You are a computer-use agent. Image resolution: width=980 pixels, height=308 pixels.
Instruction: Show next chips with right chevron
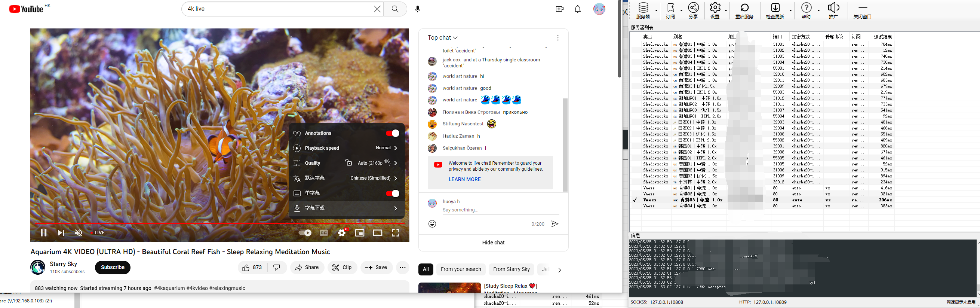(559, 269)
